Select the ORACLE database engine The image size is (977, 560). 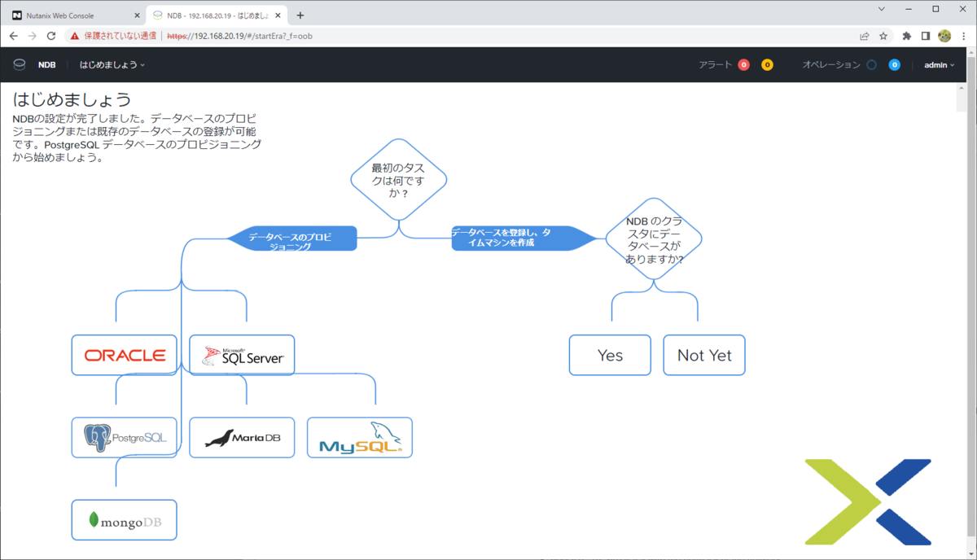tap(125, 355)
